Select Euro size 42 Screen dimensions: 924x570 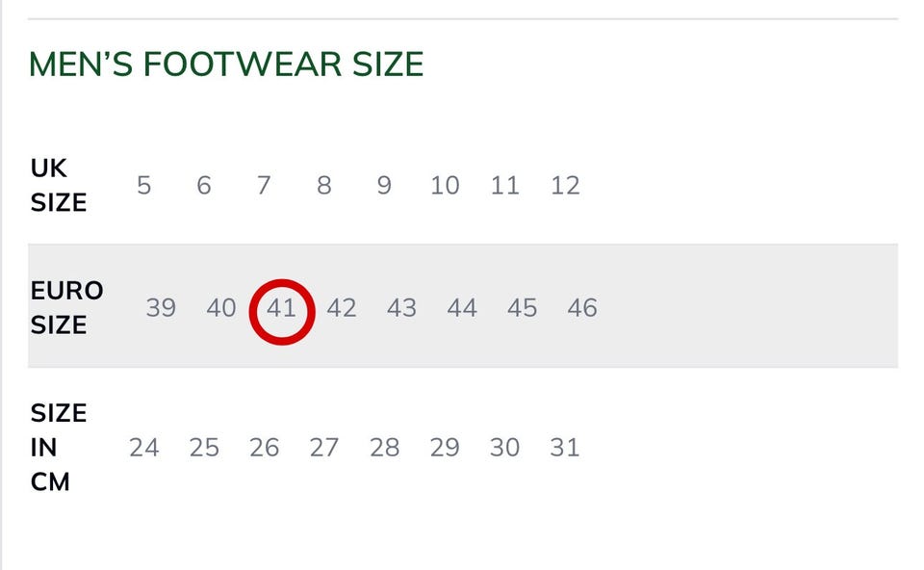342,308
